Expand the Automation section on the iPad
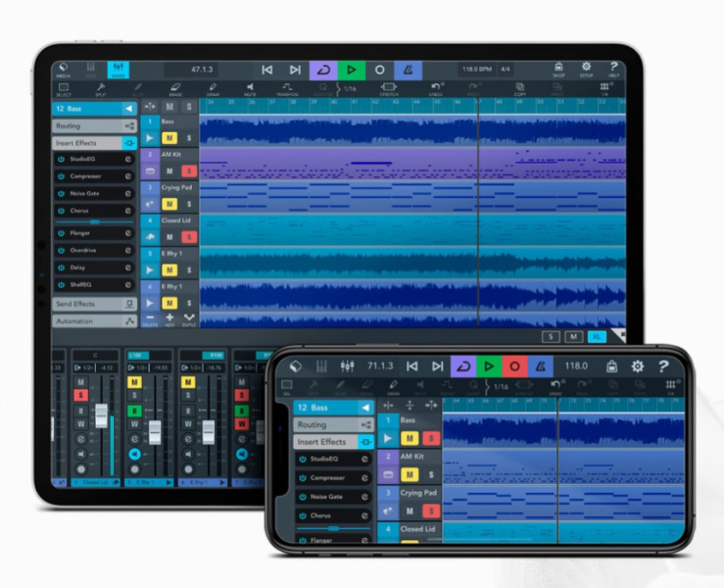 point(95,321)
